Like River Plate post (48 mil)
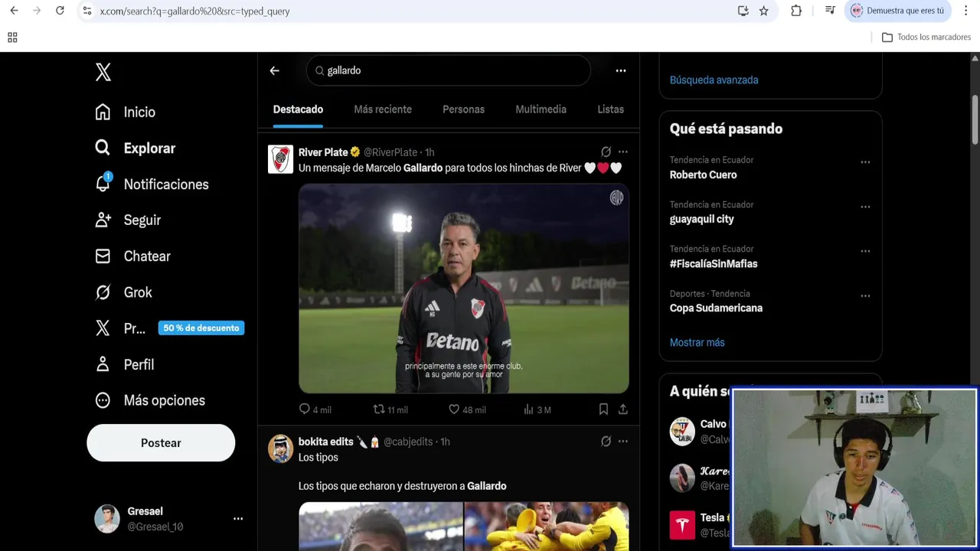The image size is (980, 551). click(x=467, y=409)
